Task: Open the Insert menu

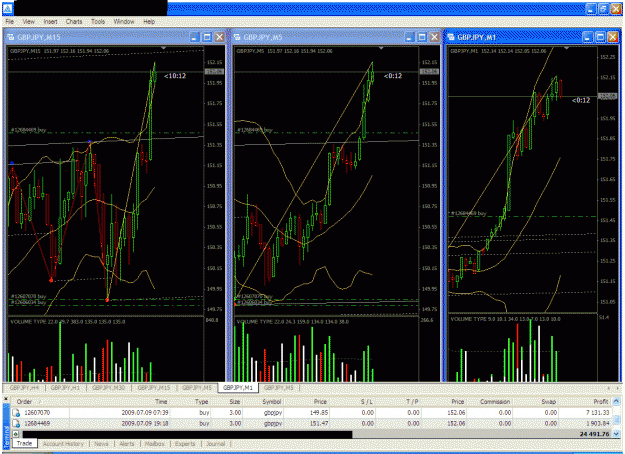Action: pos(51,22)
